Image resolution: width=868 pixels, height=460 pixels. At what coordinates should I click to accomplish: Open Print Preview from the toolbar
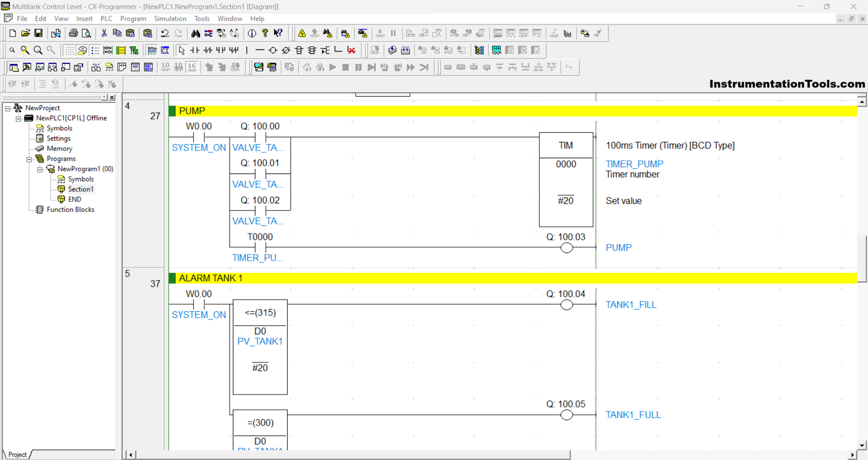86,33
